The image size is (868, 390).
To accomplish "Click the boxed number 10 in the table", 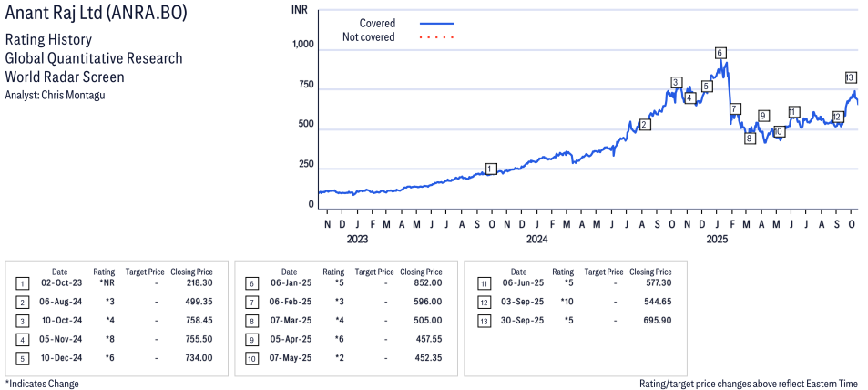I will [251, 357].
